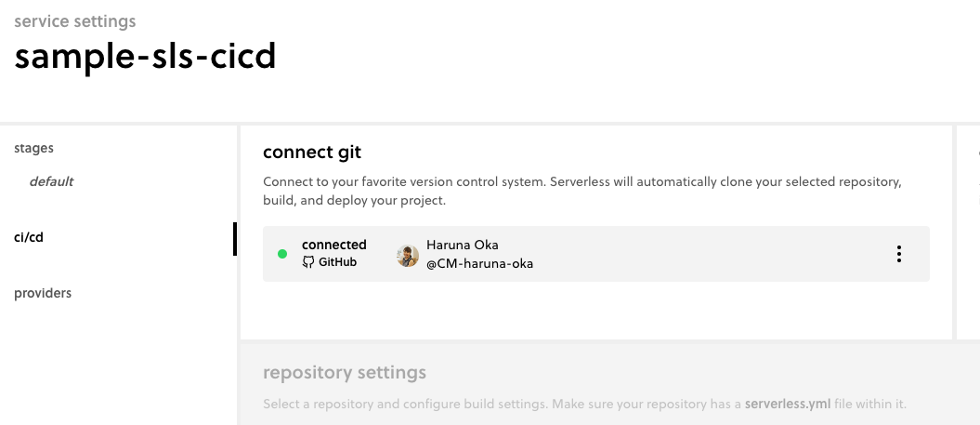Click the Haruna Oka account name
This screenshot has width=980, height=425.
462,245
